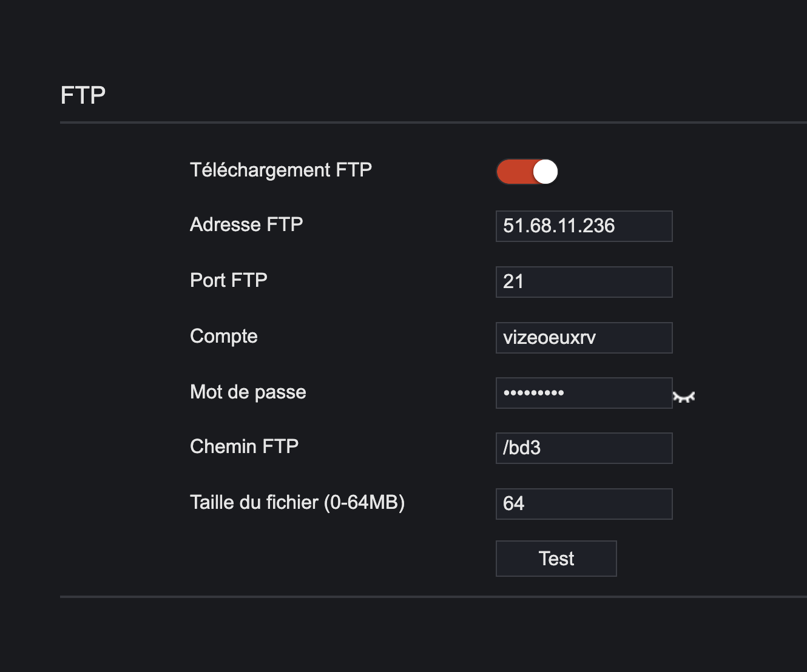Reveal the hidden FTP password with eye icon
This screenshot has width=807, height=672.
click(684, 397)
